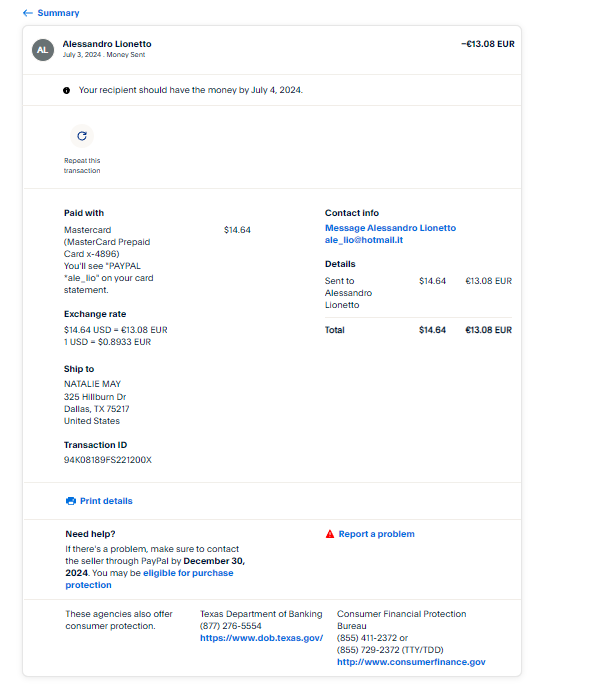Screen dimensions: 611x688
Task: Click the bold Total €13.08 EUR amount
Action: point(488,330)
